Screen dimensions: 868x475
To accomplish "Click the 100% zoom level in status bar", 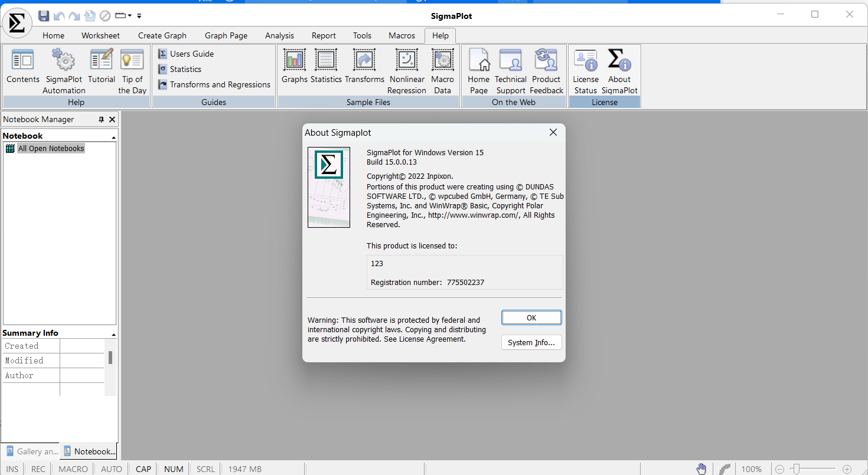I will click(x=752, y=469).
